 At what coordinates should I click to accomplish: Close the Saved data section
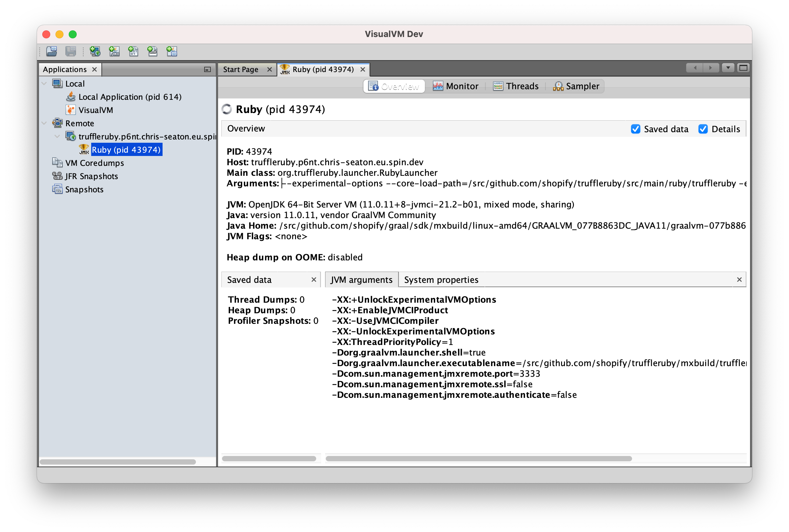point(314,280)
